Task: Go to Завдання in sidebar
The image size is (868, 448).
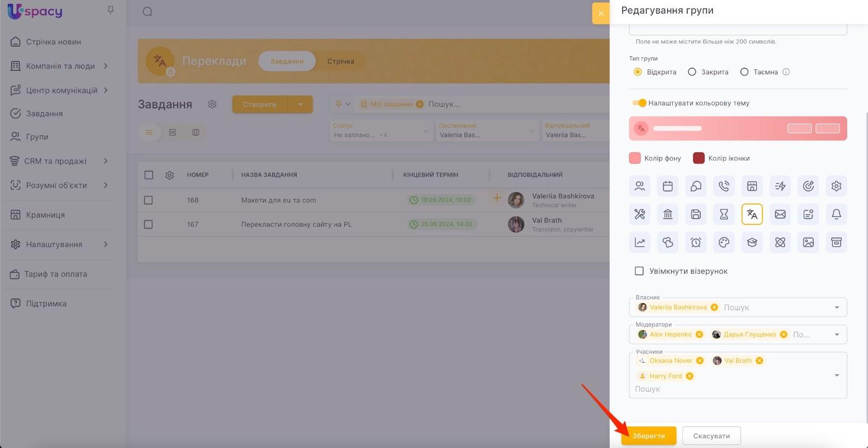Action: [x=44, y=113]
